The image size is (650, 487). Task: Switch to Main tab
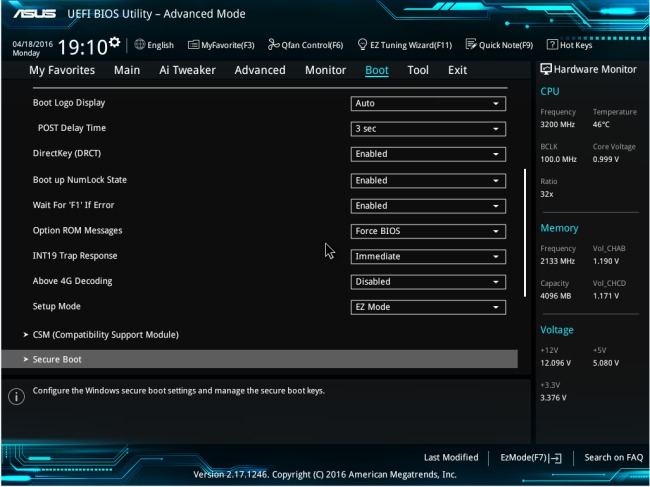(127, 70)
